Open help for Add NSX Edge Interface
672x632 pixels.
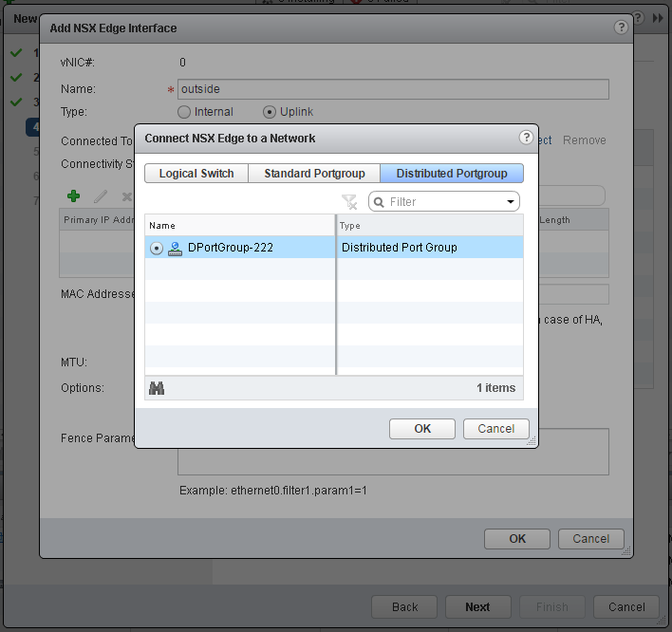pos(621,28)
